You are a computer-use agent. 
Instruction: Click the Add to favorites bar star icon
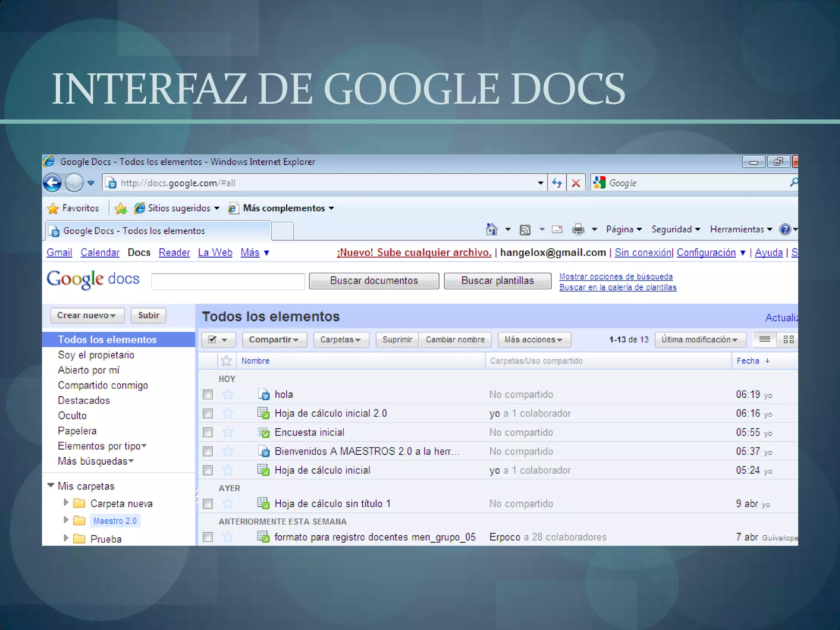tap(121, 208)
